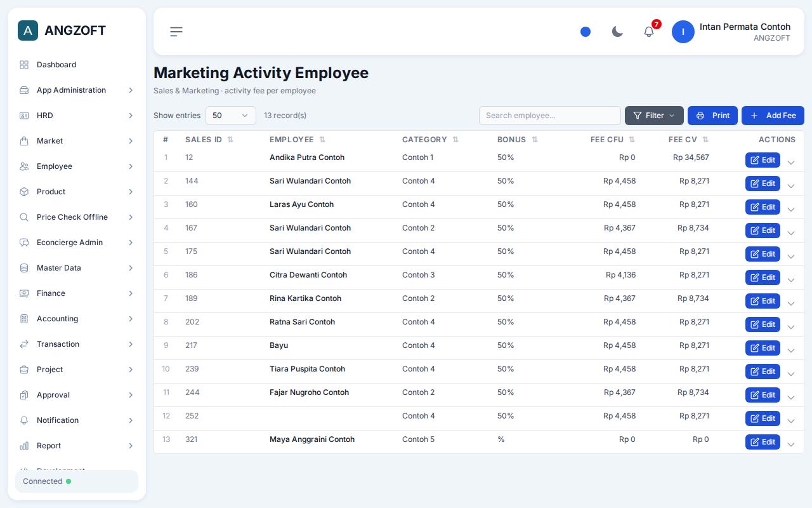Click the HRD sidebar icon
This screenshot has width=812, height=508.
pos(24,116)
